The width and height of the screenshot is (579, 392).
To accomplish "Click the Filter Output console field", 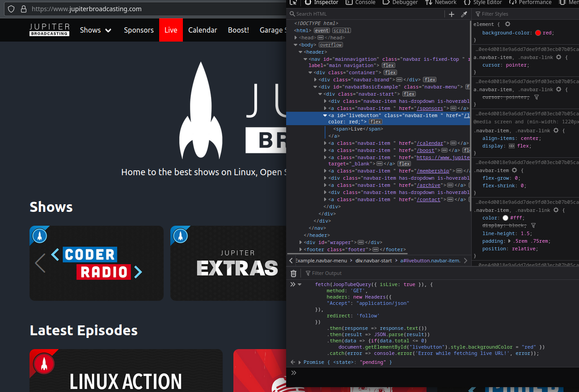I will click(x=440, y=273).
